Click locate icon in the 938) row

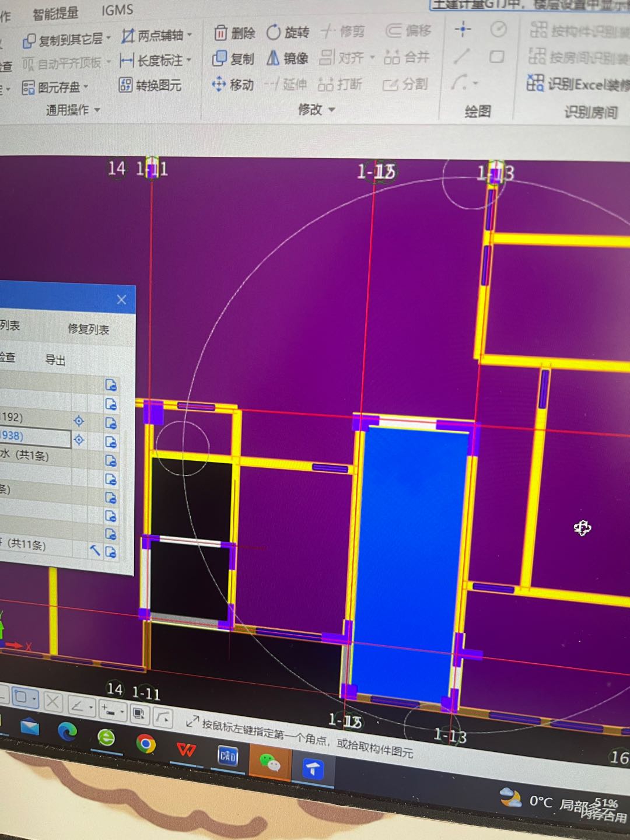79,440
